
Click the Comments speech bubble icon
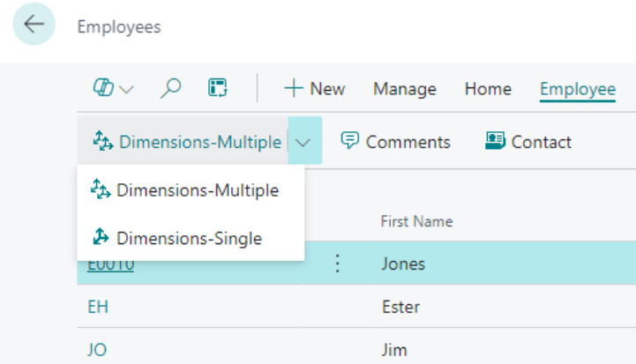(349, 140)
